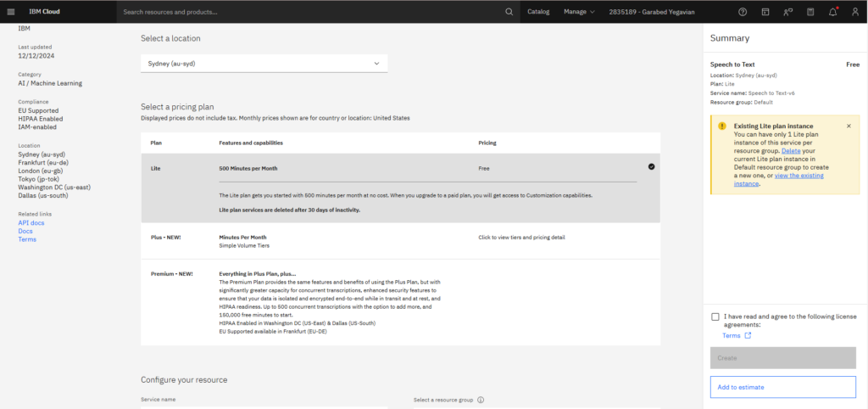Dismiss the Existing Lite plan notification
868x409 pixels.
849,126
